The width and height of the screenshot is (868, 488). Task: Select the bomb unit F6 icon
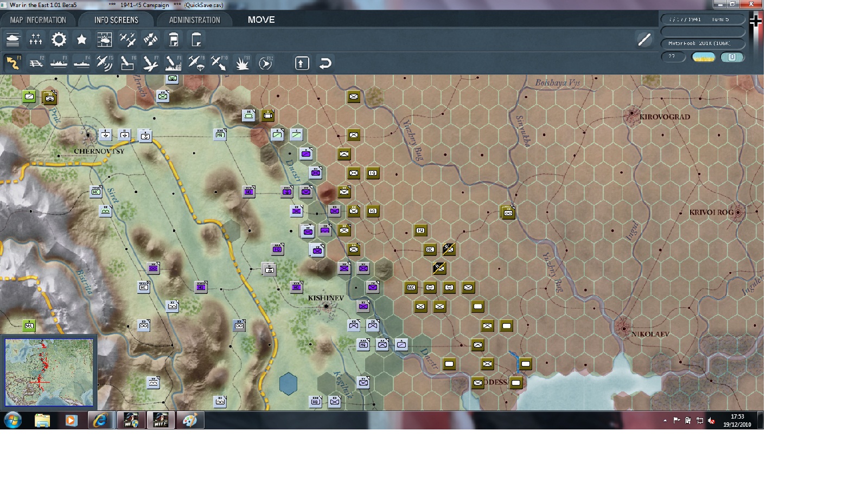(127, 63)
